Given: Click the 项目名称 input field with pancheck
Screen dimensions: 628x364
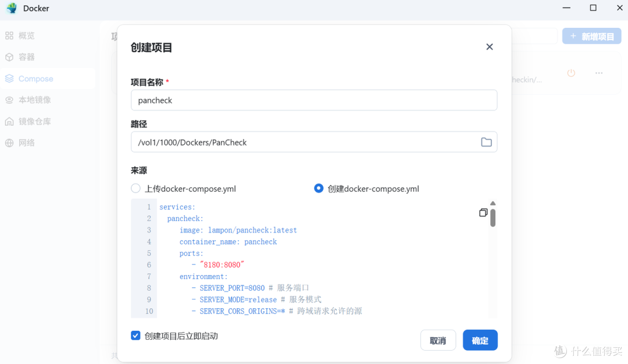Looking at the screenshot, I should pyautogui.click(x=314, y=100).
